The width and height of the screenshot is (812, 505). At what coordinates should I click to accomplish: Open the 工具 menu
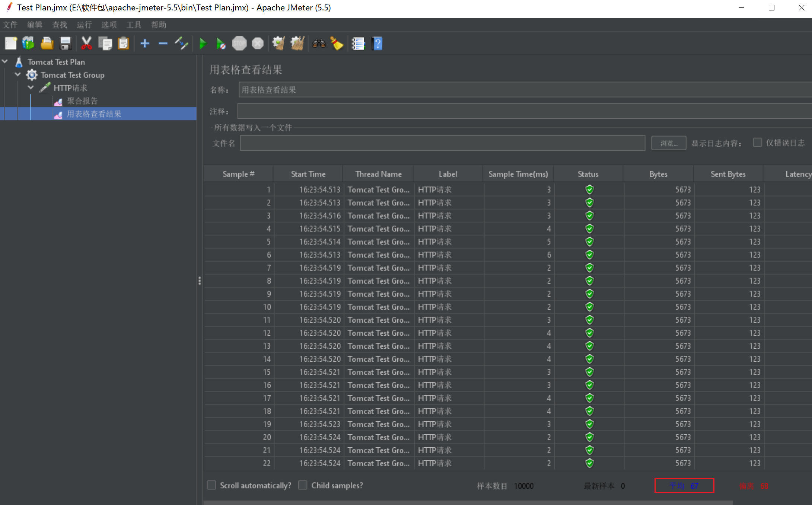[x=134, y=25]
